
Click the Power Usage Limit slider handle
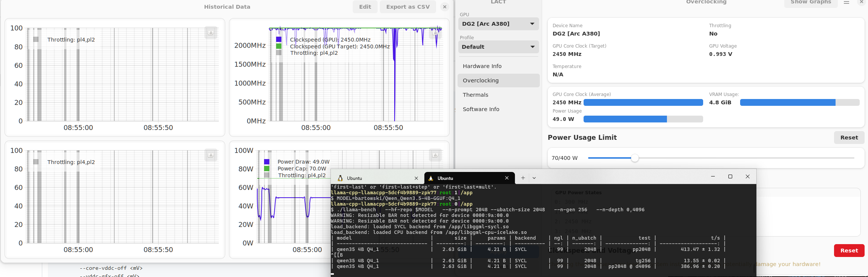click(x=635, y=158)
